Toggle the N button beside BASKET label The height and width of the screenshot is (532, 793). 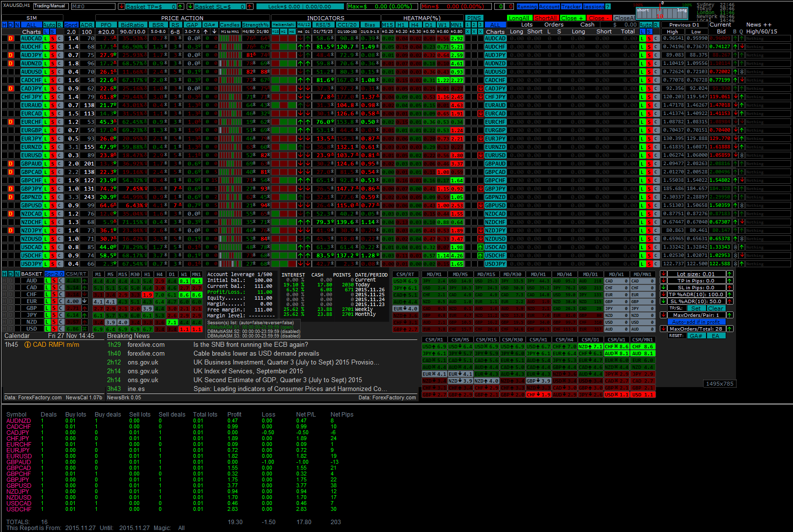(x=17, y=274)
